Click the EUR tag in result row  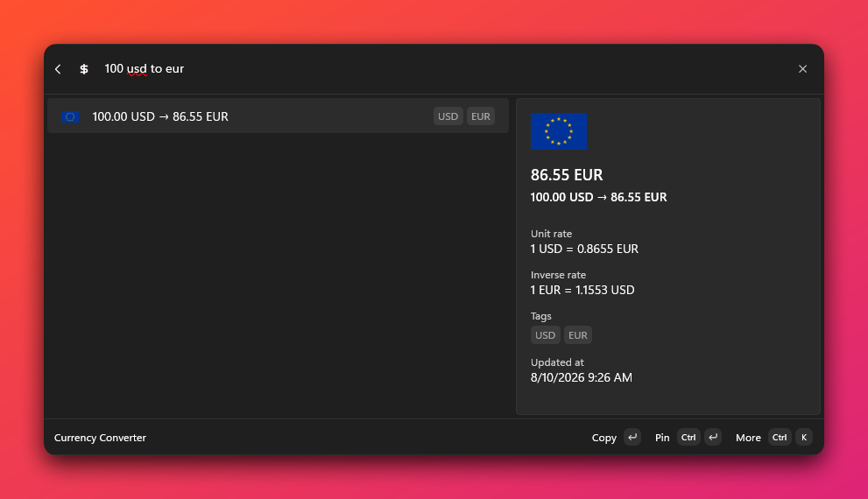(481, 116)
